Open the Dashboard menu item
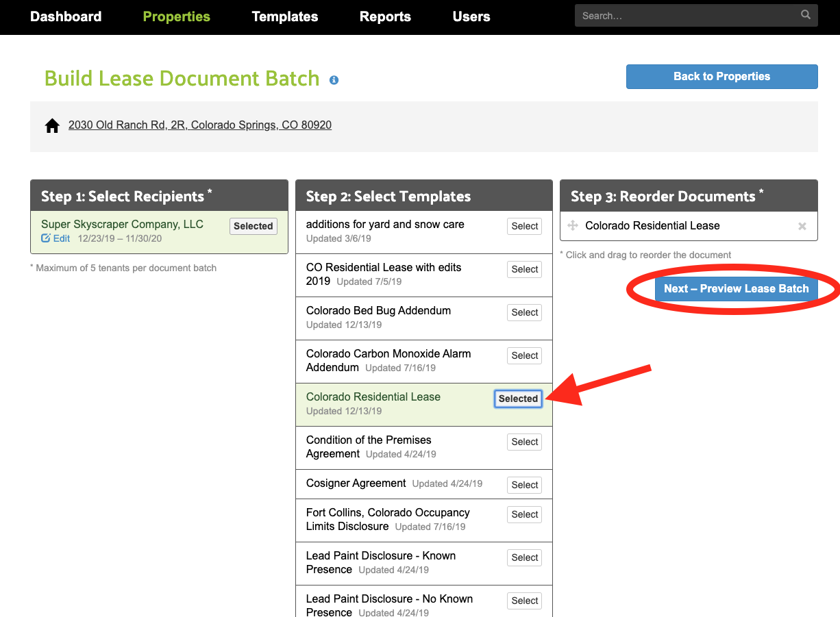The width and height of the screenshot is (840, 617). pos(66,16)
